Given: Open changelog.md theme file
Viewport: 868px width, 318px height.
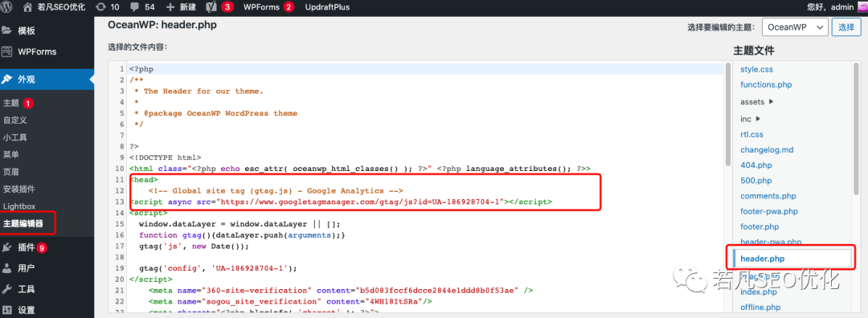Looking at the screenshot, I should pyautogui.click(x=767, y=150).
